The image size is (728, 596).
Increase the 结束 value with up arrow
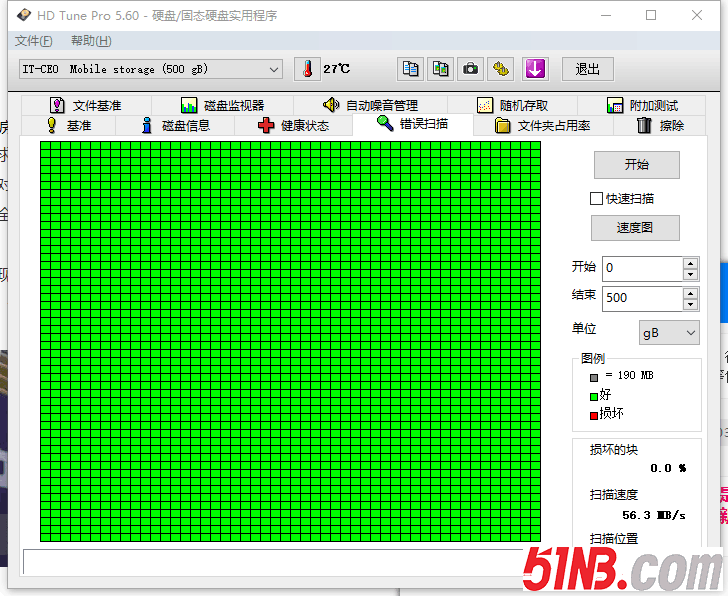tap(691, 293)
